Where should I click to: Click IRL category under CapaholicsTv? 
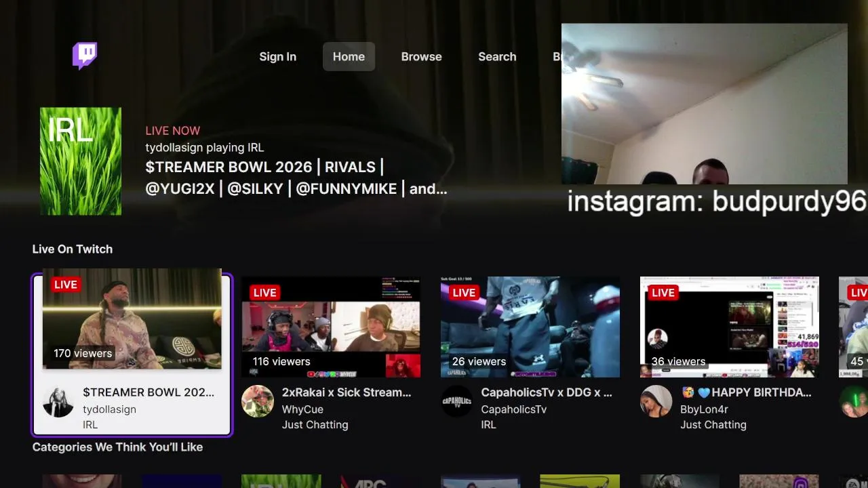pos(489,425)
